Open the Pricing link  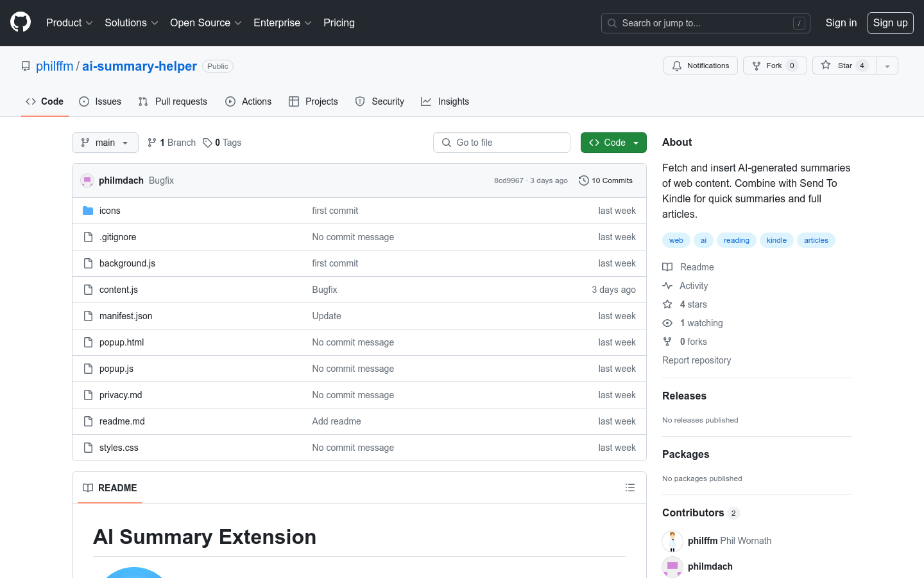[339, 22]
